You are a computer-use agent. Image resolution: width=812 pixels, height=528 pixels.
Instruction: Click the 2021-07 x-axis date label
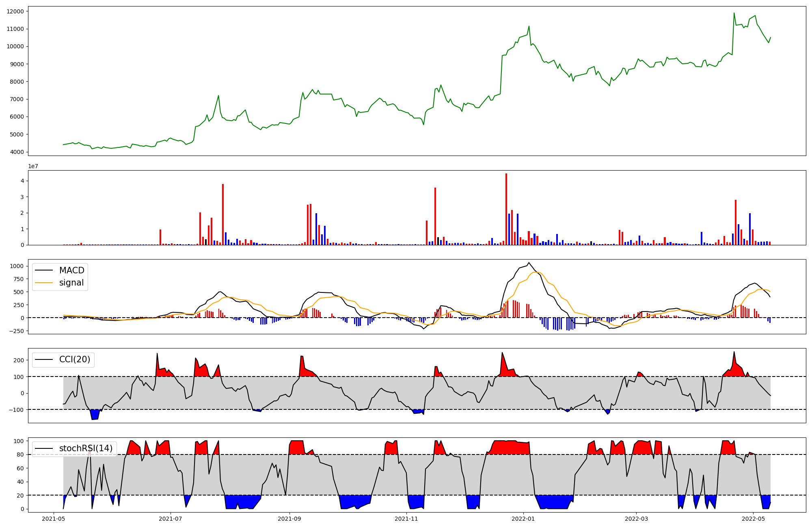(x=171, y=519)
